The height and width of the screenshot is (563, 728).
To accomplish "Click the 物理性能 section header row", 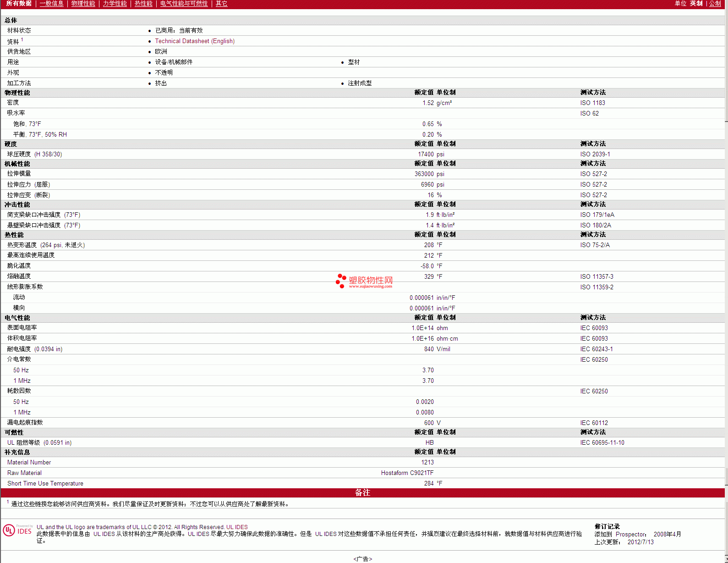I will [x=17, y=93].
